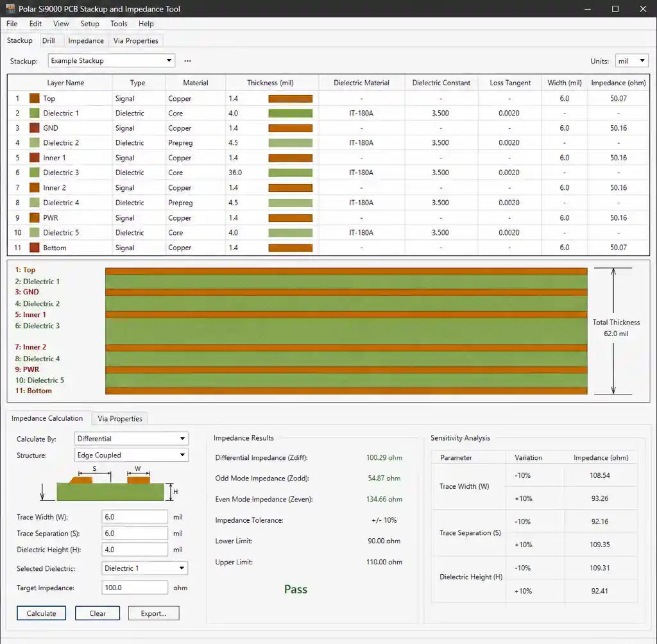Click the Impedance (ohm) table column header
Viewport: 657px width, 644px height.
tap(619, 83)
